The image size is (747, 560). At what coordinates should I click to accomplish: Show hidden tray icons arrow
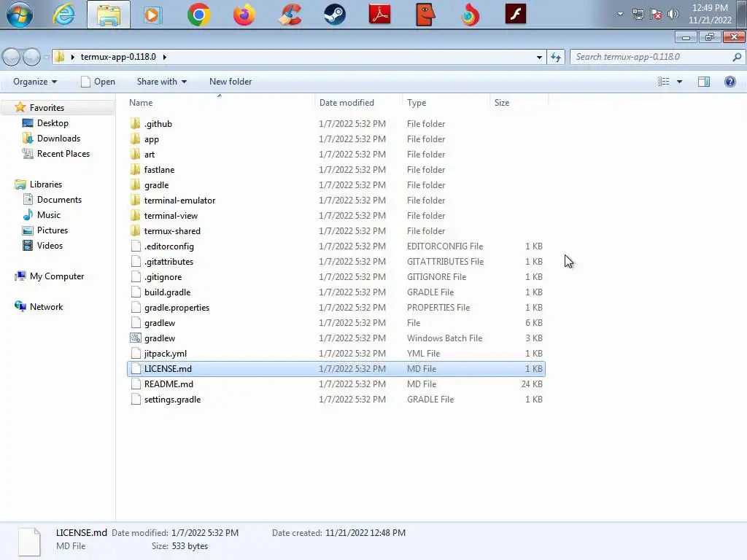pos(620,14)
